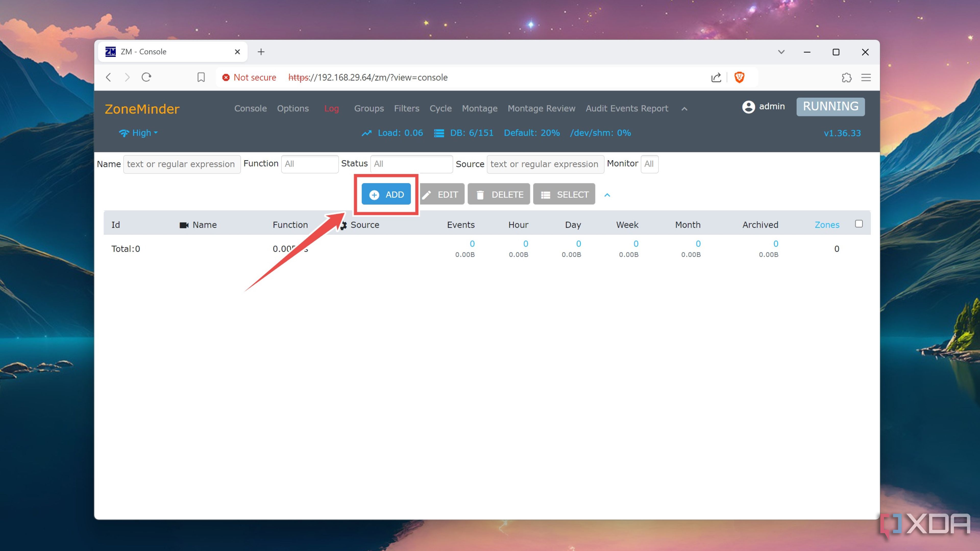
Task: Click the admin user account icon
Action: (x=748, y=107)
